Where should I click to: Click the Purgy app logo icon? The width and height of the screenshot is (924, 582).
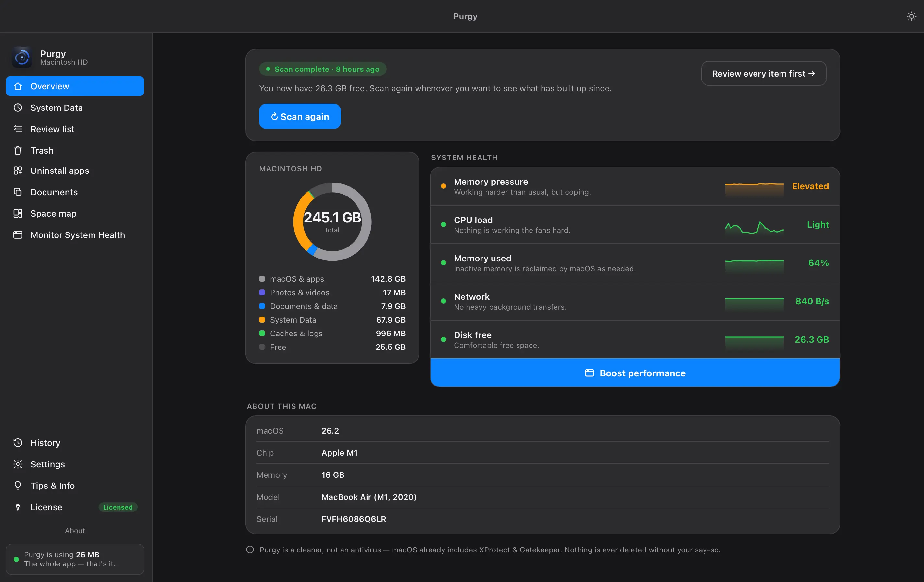click(x=22, y=57)
